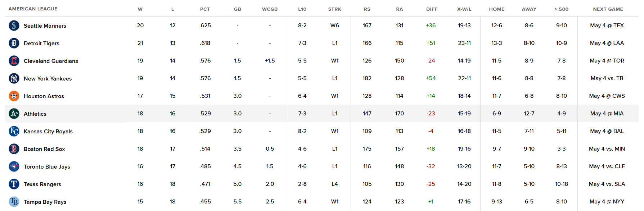Image resolution: width=644 pixels, height=211 pixels.
Task: Select the WCGB column header
Action: pyautogui.click(x=270, y=9)
